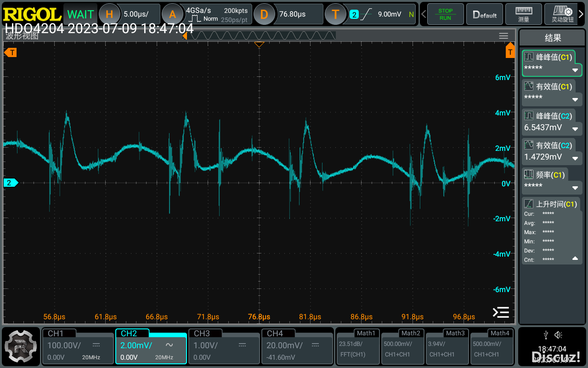Click the CH1 DC coupling symbol

point(96,345)
